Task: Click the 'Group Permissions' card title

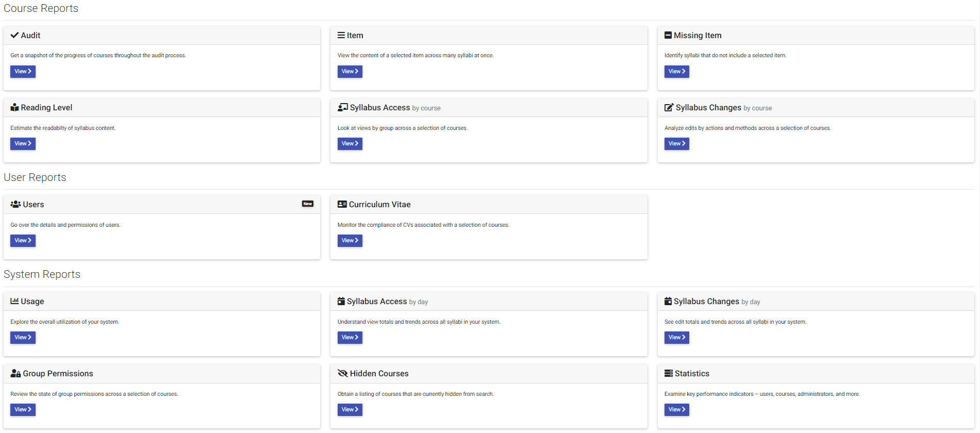Action: 58,373
